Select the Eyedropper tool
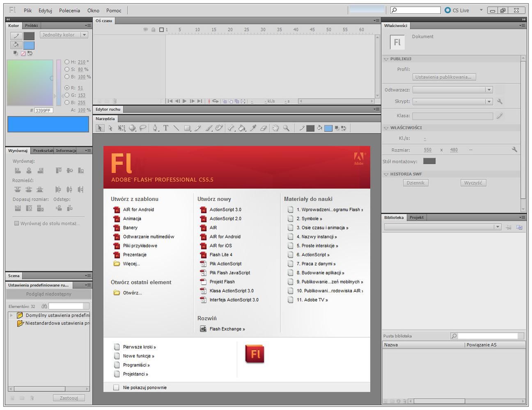Screen dimensions: 532x410 tap(253, 128)
